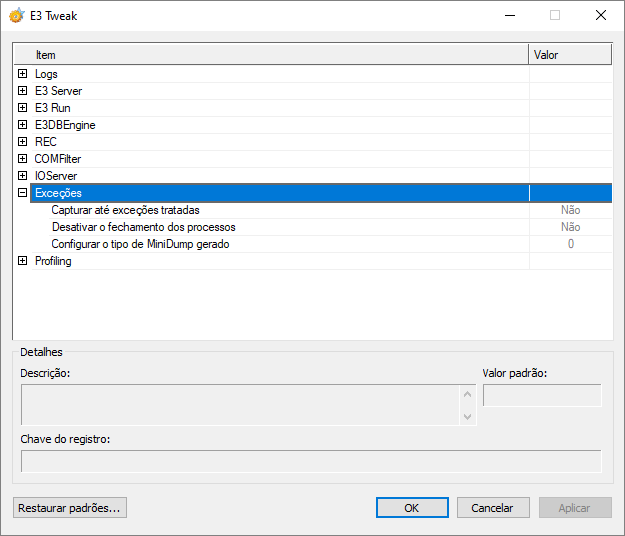The image size is (625, 536).
Task: Collapse the Exceções tree node
Action: click(x=22, y=193)
